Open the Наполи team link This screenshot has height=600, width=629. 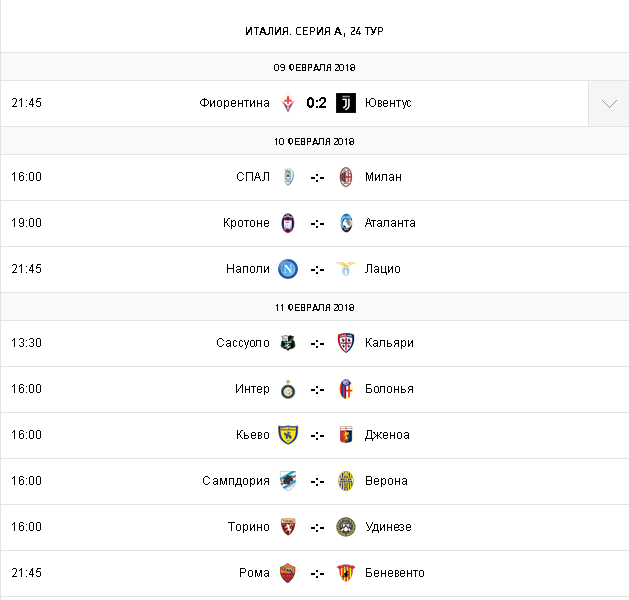coord(248,269)
